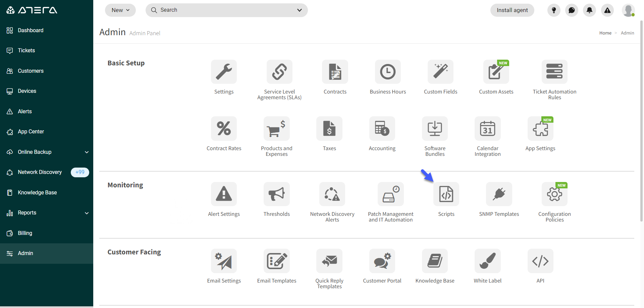Navigate to Home via breadcrumb link
This screenshot has width=644, height=308.
605,33
